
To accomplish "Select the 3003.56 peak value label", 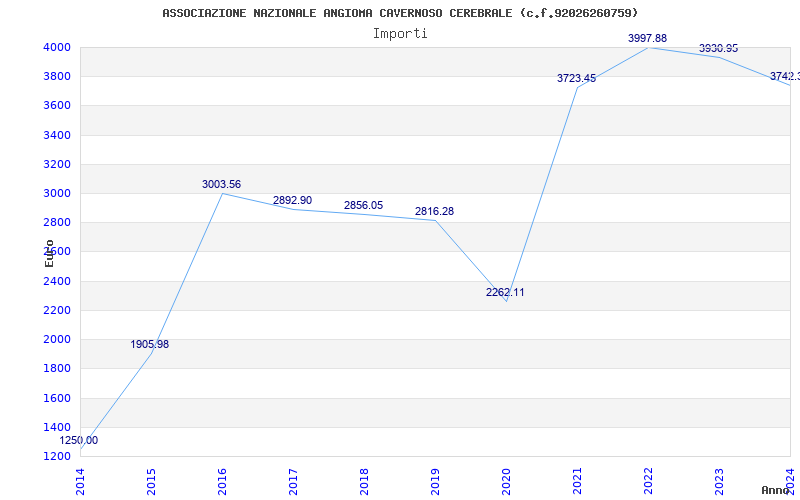I will [x=221, y=184].
